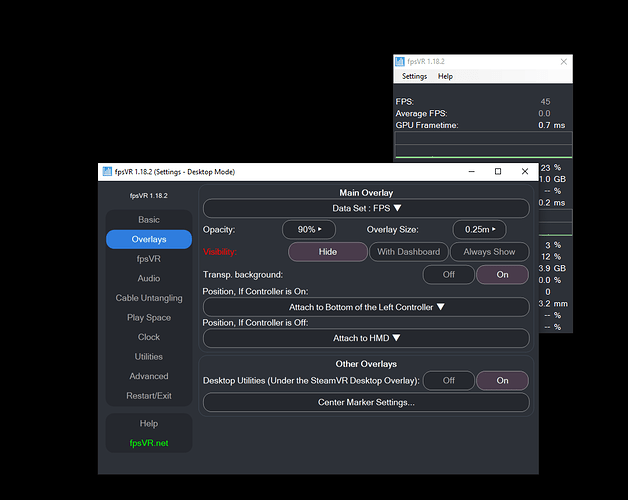Turn Transp. background Off
Image resolution: width=628 pixels, height=500 pixels.
tap(449, 274)
